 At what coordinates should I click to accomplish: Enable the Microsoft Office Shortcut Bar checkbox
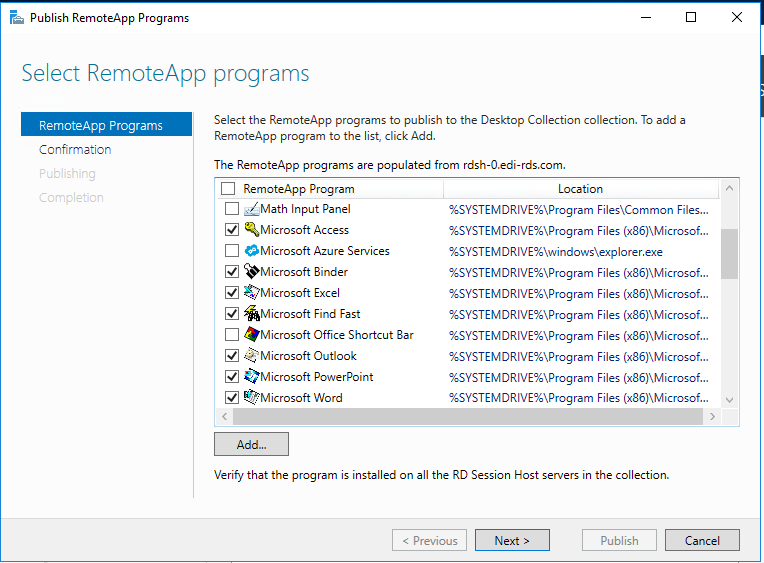(x=232, y=334)
